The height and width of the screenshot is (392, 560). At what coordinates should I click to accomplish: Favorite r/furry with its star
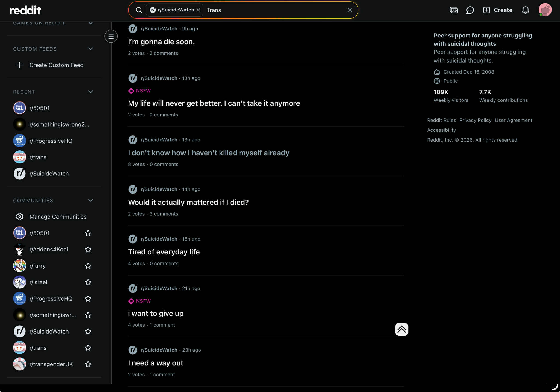click(88, 266)
